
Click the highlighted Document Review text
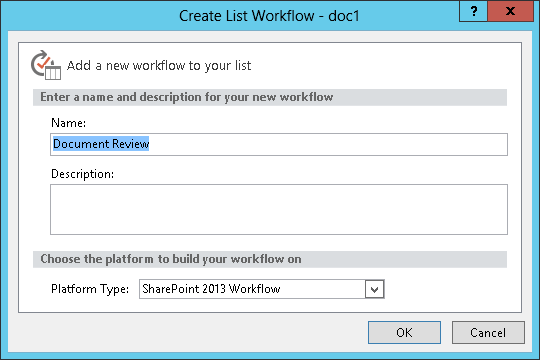pos(101,144)
